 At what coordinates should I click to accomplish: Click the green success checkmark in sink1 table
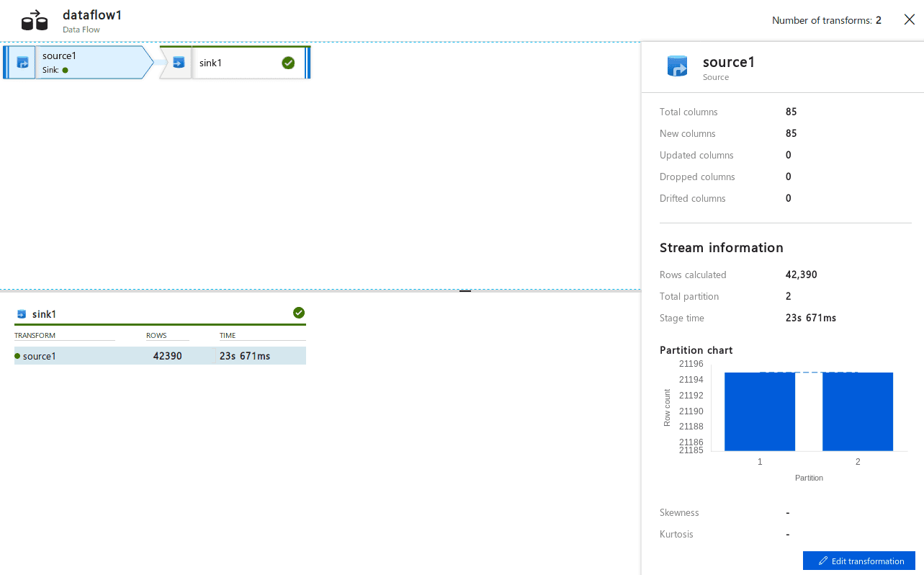click(x=299, y=313)
